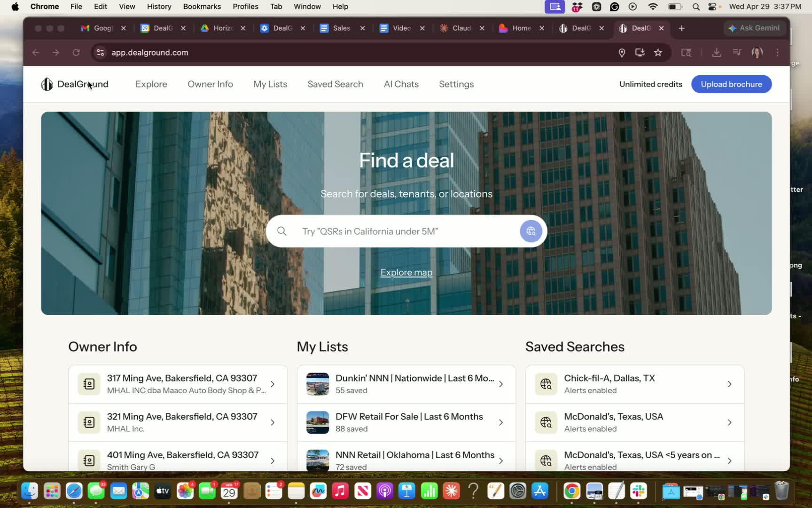The width and height of the screenshot is (812, 508).
Task: Click Explore map link
Action: click(406, 272)
